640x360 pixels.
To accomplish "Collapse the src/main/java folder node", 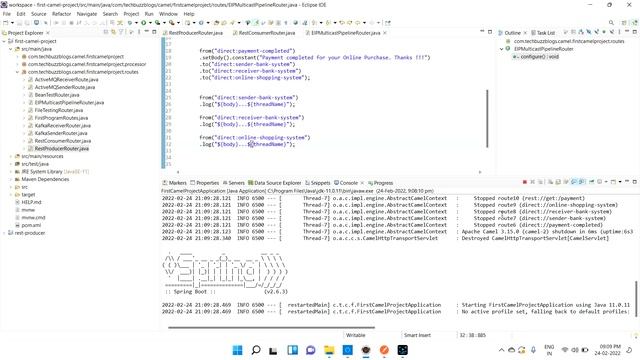I will pyautogui.click(x=11, y=49).
